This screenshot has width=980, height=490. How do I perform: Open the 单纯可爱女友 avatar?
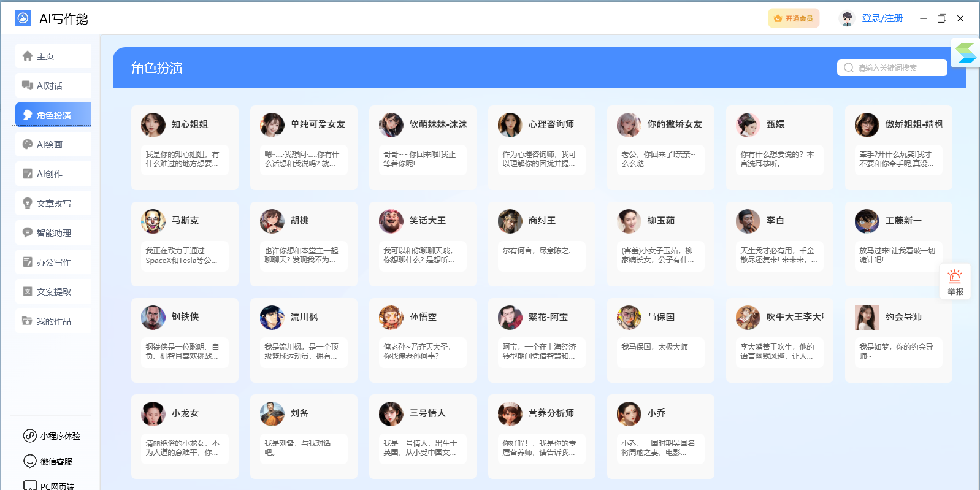point(272,124)
